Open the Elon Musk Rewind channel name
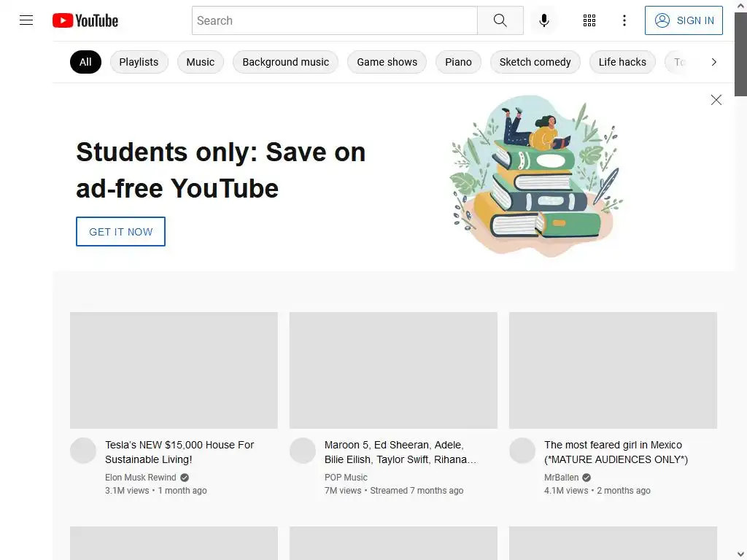Screen dimensions: 747x560 [x=141, y=478]
